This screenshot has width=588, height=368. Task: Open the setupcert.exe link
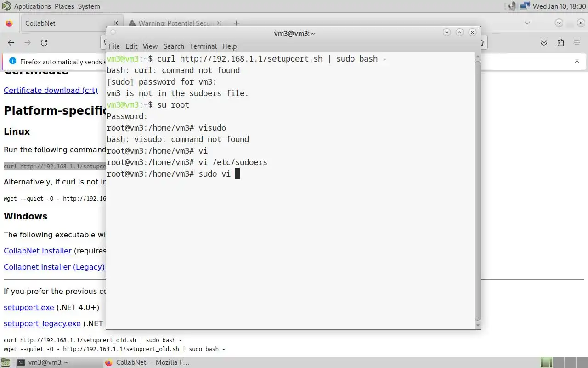point(29,307)
